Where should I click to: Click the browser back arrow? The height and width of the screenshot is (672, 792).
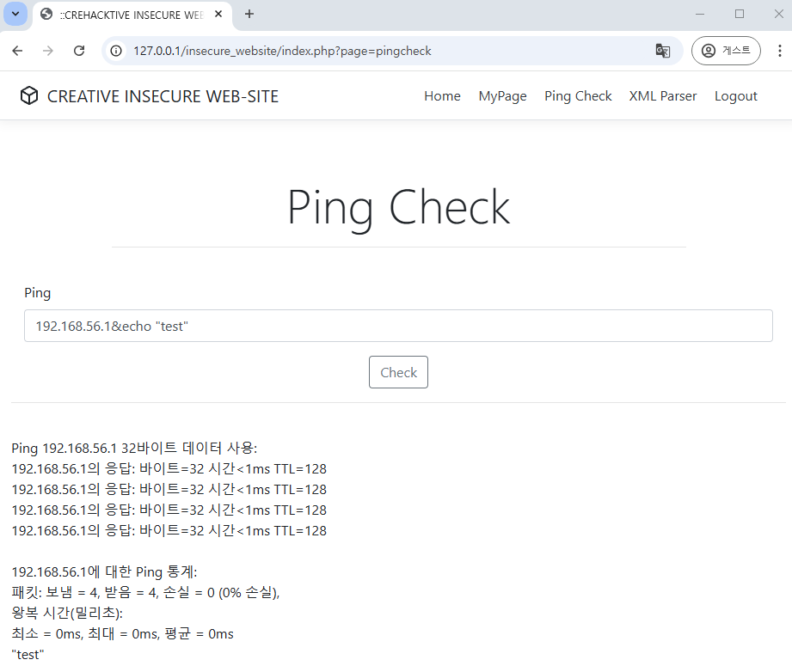(x=18, y=51)
